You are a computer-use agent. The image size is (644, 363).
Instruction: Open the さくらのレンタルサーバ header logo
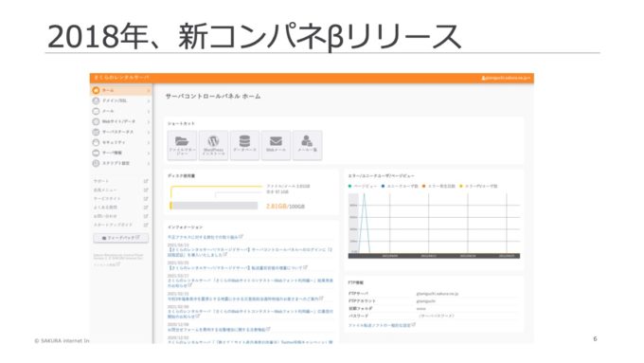pyautogui.click(x=121, y=78)
